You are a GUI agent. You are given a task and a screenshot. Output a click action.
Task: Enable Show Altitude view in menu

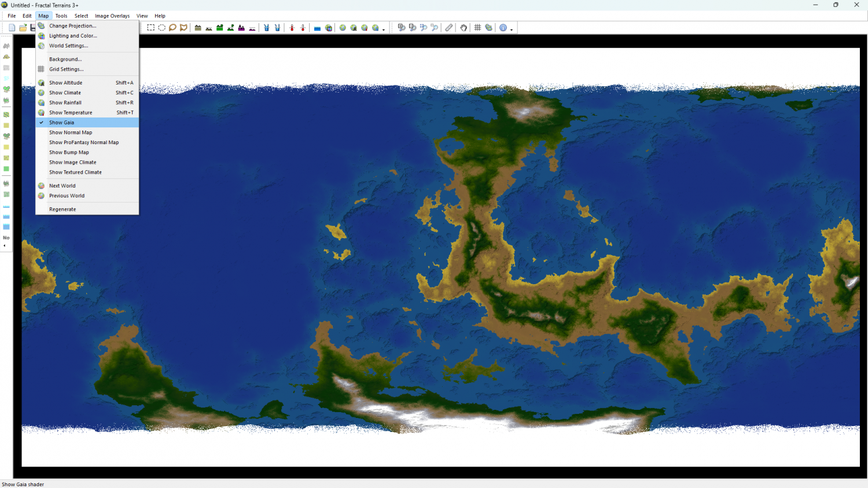[65, 83]
